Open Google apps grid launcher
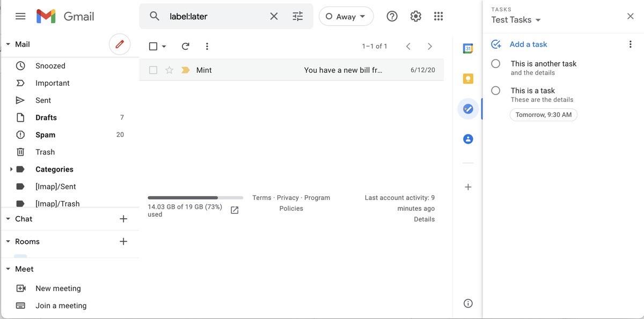 [438, 17]
